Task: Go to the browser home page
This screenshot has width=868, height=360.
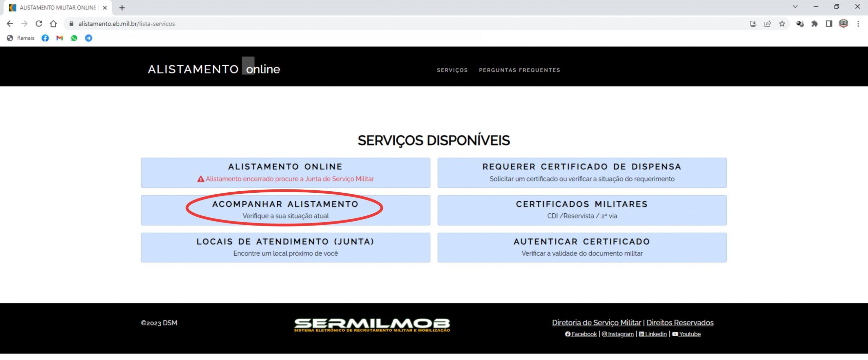Action: [x=53, y=24]
